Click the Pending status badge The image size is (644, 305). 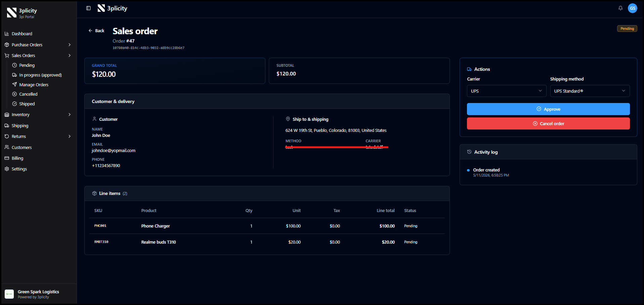[627, 29]
